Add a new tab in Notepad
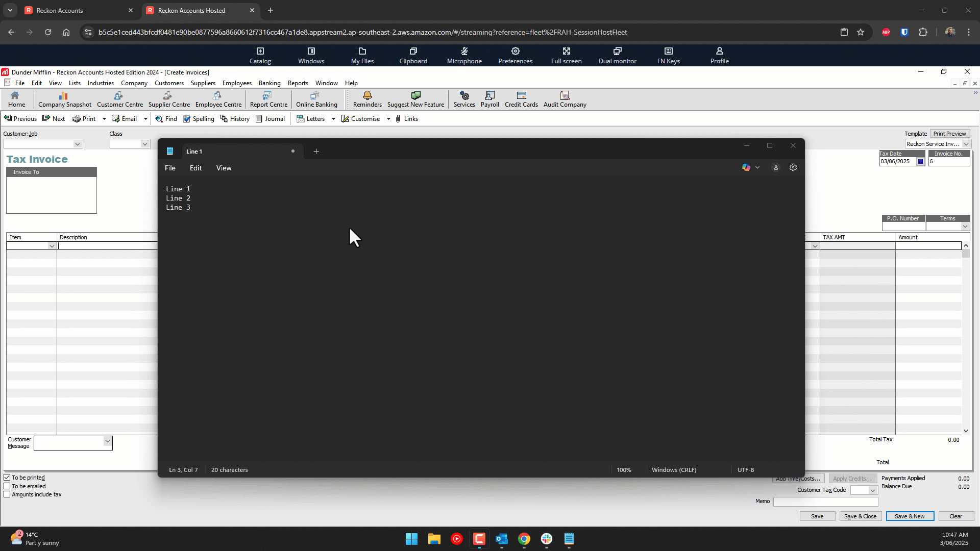The image size is (980, 551). pos(316,151)
